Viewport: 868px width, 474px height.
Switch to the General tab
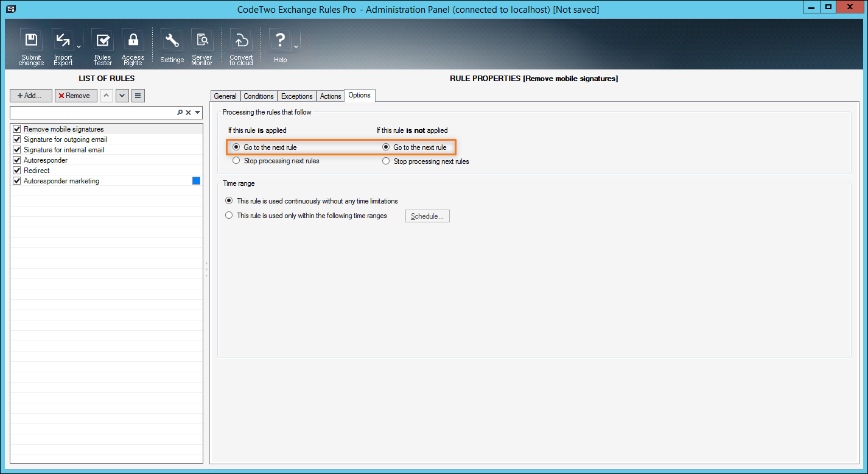point(225,96)
